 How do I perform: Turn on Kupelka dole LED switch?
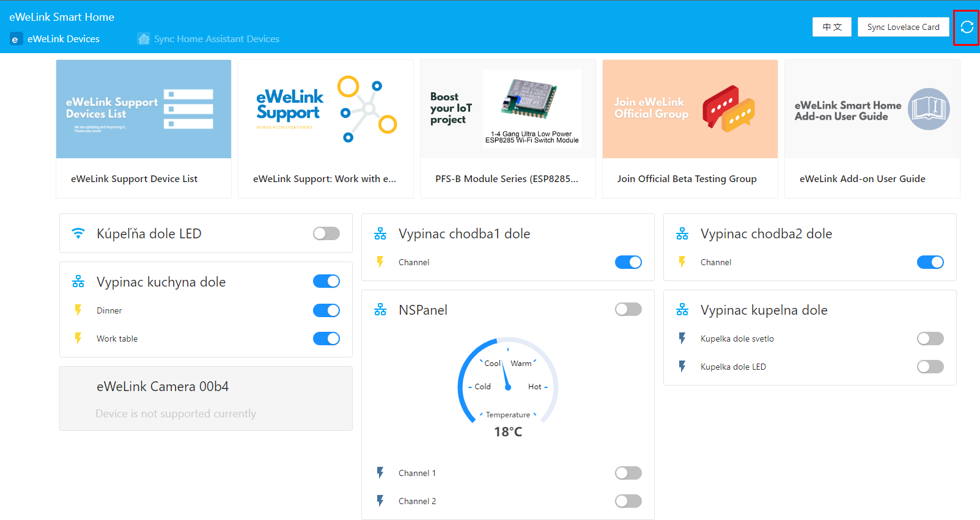[930, 367]
